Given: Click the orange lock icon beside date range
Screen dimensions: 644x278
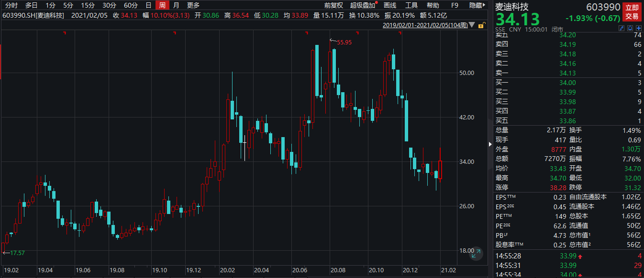Looking at the screenshot, I should (480, 24).
